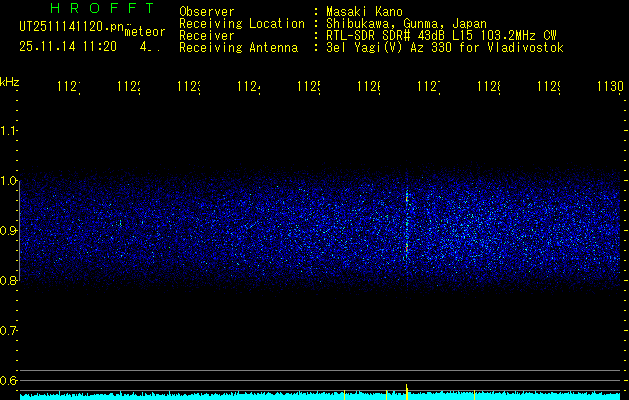Click the 1.0 kHz frequency tick label
Viewport: 629px width, 400px height.
click(x=9, y=181)
